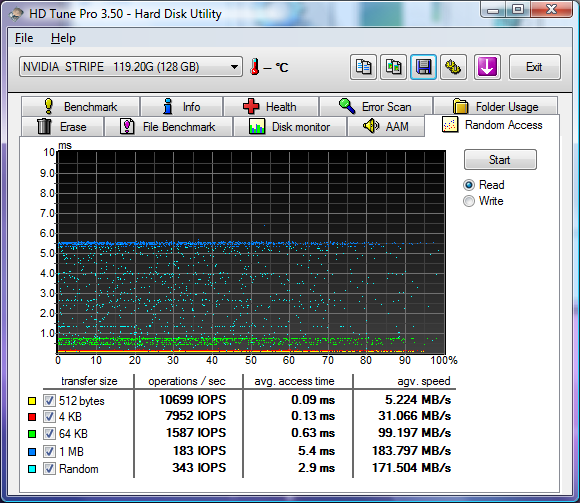This screenshot has width=580, height=503.
Task: Uncheck the 64 KB checkbox
Action: 49,433
